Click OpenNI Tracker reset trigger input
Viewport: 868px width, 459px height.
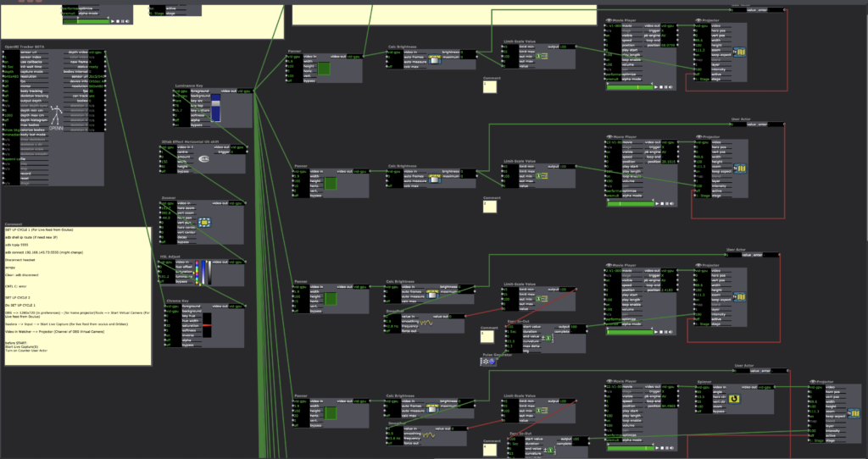10,178
